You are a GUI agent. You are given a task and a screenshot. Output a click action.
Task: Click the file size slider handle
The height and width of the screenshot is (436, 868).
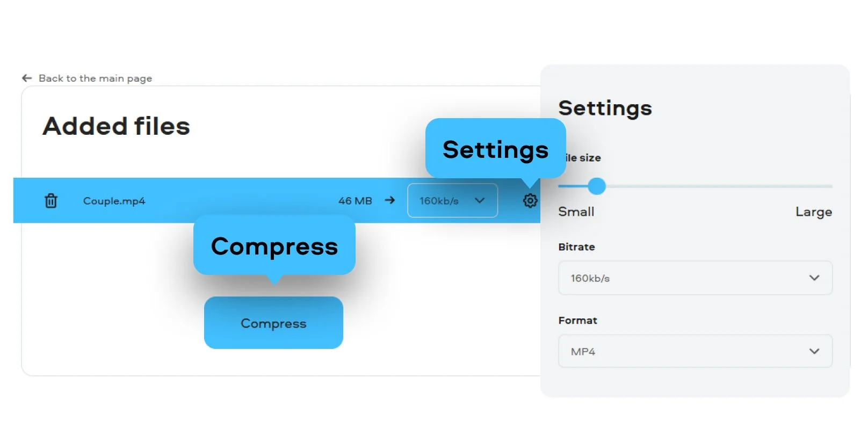point(597,186)
